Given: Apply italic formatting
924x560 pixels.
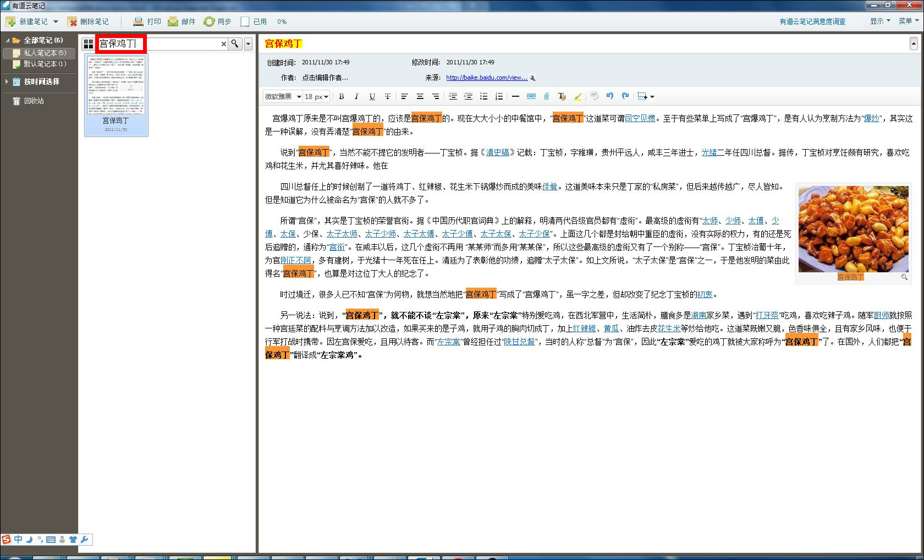Looking at the screenshot, I should click(x=356, y=96).
